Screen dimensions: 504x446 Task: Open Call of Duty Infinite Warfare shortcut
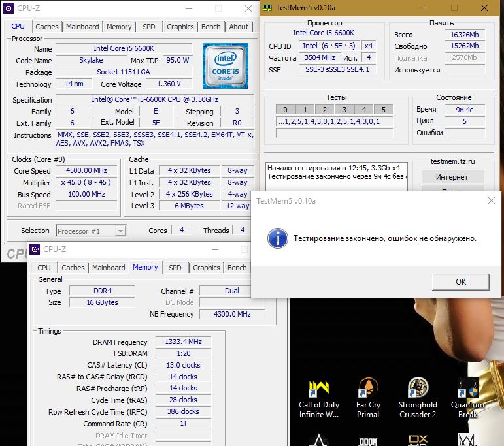[x=318, y=398]
